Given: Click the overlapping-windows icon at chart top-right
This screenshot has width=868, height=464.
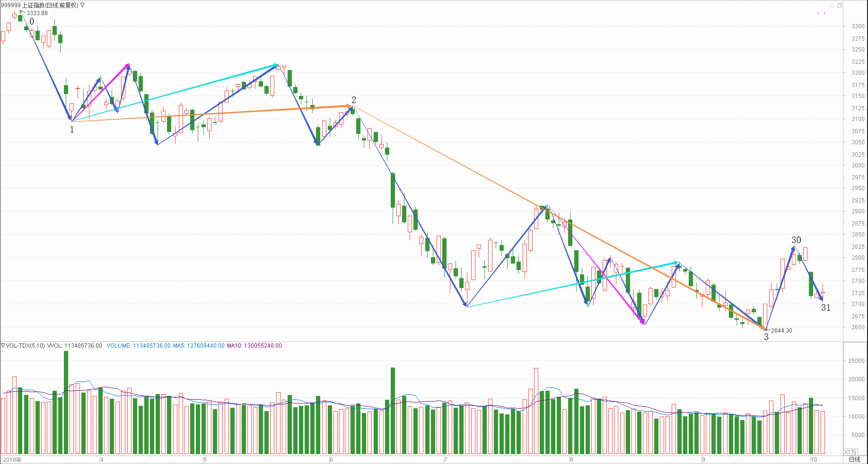Looking at the screenshot, I should (x=839, y=6).
